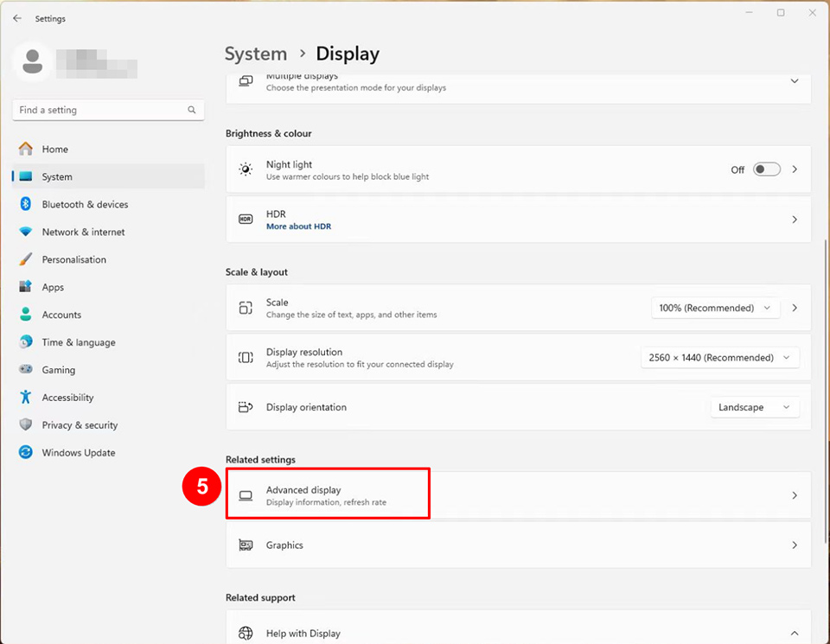Click the Gaming controller icon
Screen dimensions: 830x644
25,369
